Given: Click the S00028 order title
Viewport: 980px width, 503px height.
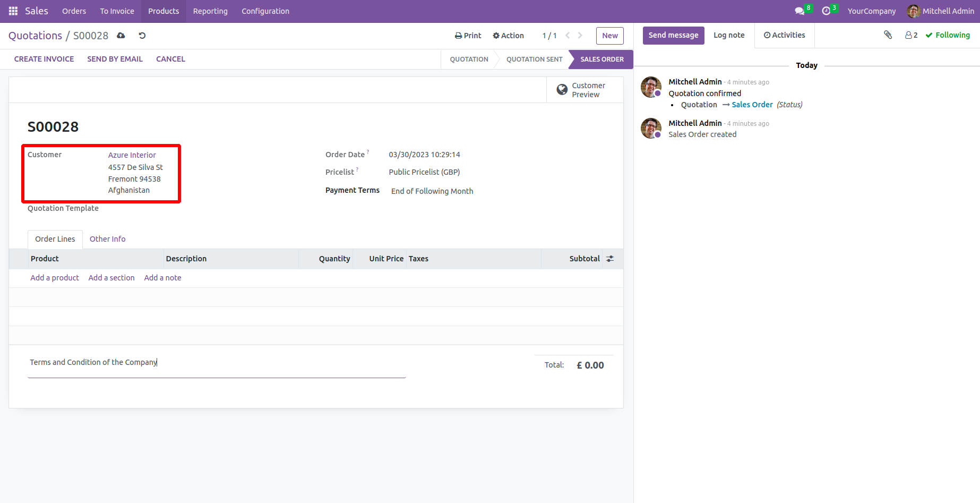Looking at the screenshot, I should click(x=53, y=127).
